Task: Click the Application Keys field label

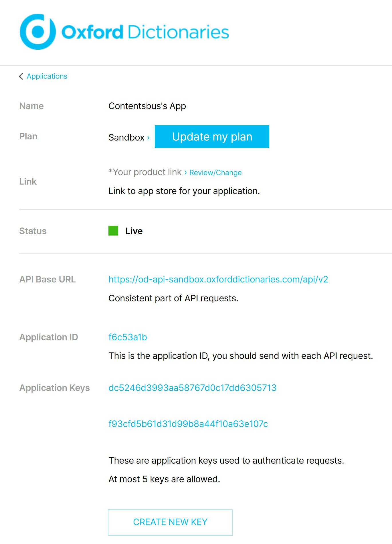Action: click(54, 388)
